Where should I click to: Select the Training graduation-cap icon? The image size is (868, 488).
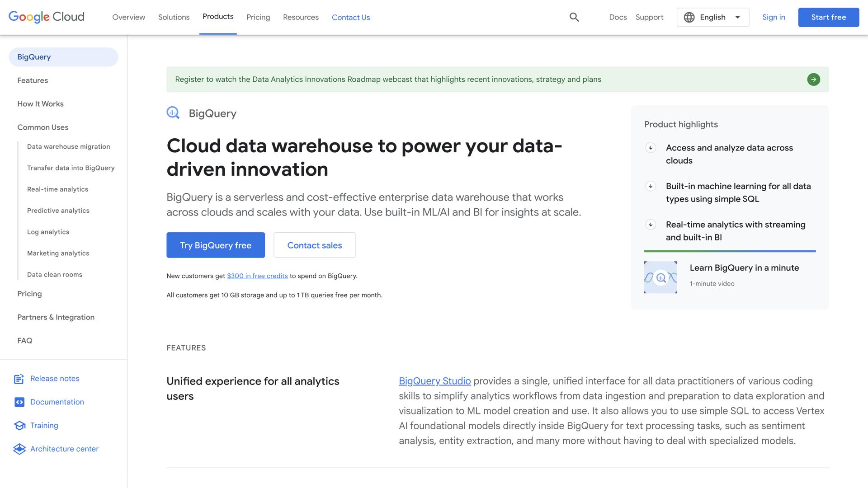[19, 425]
